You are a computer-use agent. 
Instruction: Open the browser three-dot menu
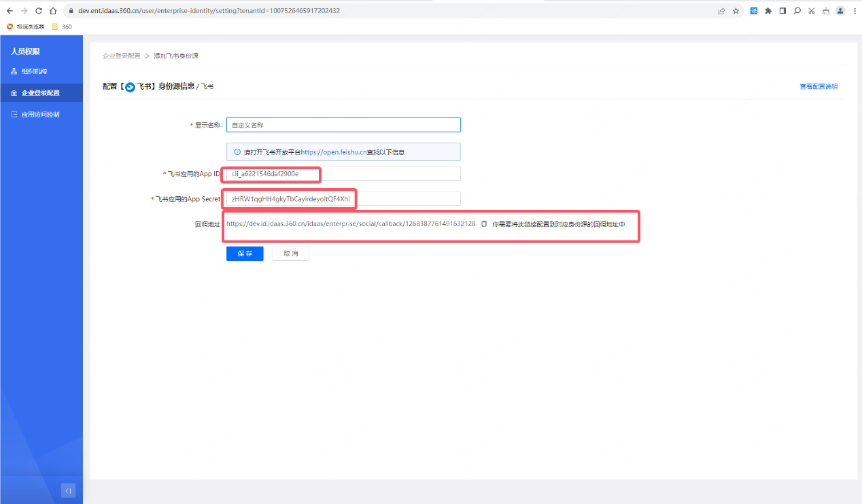click(855, 11)
